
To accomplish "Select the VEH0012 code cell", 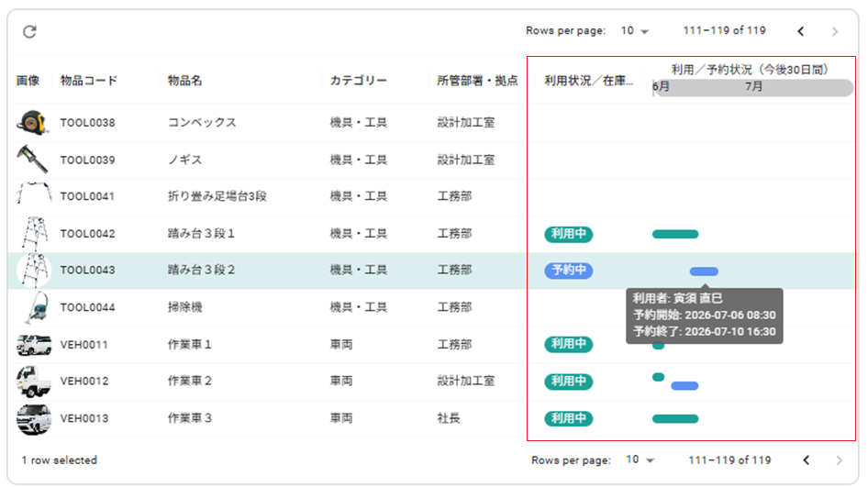I will [84, 382].
